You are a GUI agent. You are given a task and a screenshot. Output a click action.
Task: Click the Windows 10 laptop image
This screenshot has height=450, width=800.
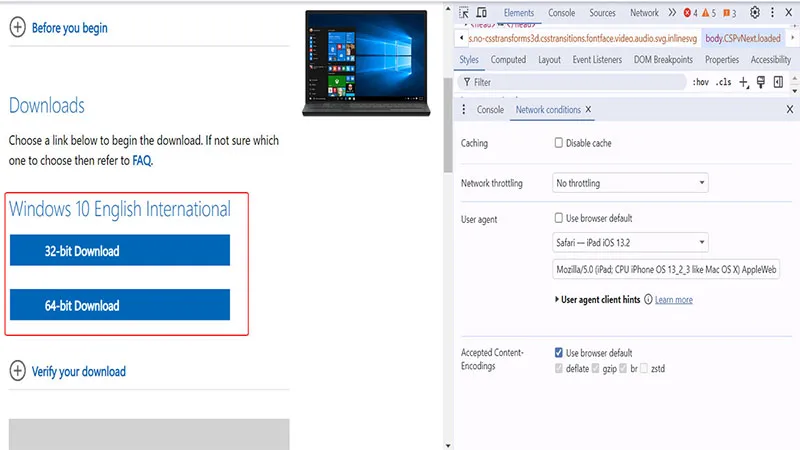pyautogui.click(x=366, y=63)
